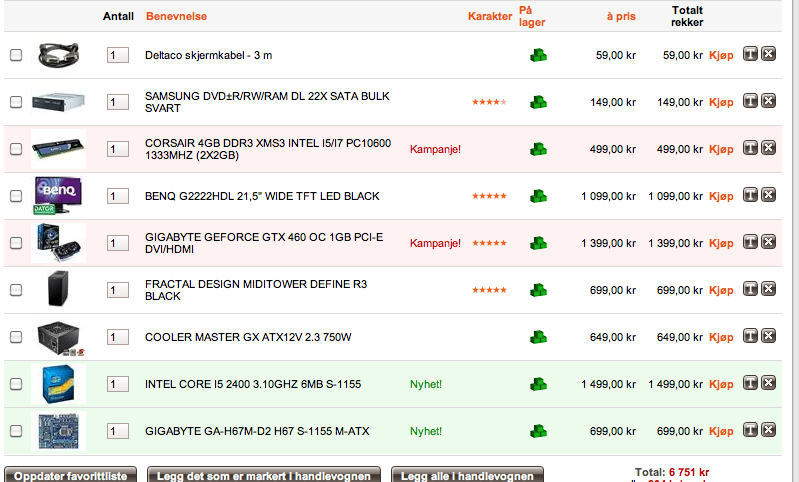This screenshot has width=799, height=482.
Task: Open BenQ monitor product thumbnail
Action: pos(58,196)
